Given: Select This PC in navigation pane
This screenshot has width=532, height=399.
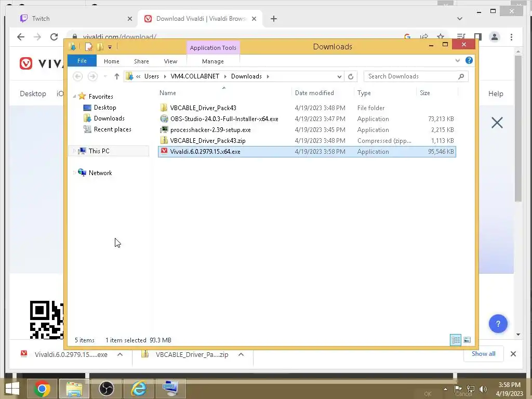Looking at the screenshot, I should click(99, 151).
